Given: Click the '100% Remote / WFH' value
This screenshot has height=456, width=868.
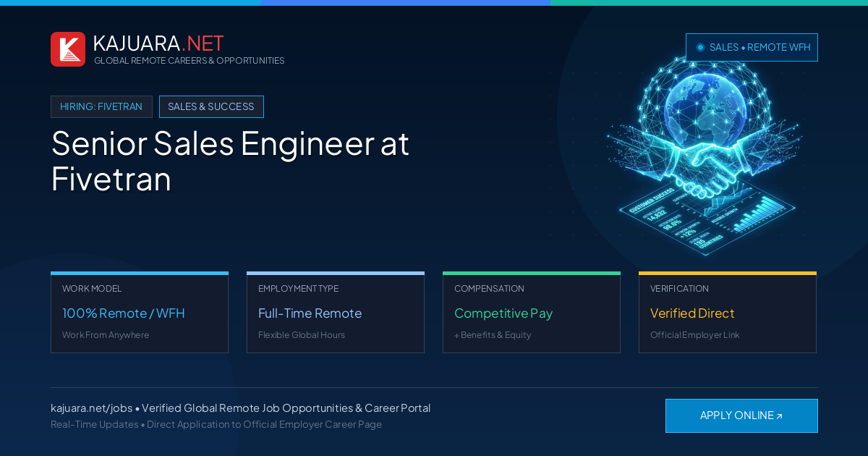Looking at the screenshot, I should click(x=124, y=313).
